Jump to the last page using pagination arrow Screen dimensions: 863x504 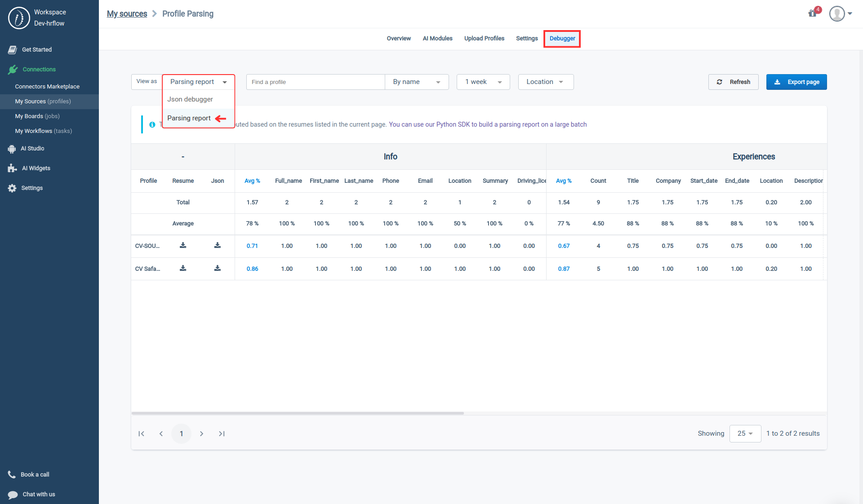222,433
